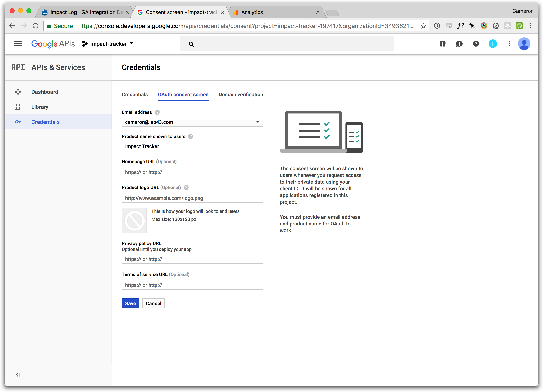Switch to Domain verification tab

pyautogui.click(x=241, y=95)
